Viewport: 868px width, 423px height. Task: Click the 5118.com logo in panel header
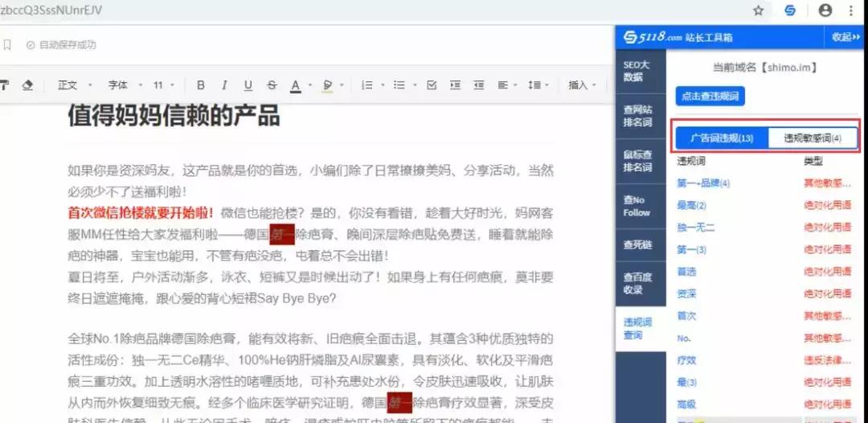(x=653, y=37)
